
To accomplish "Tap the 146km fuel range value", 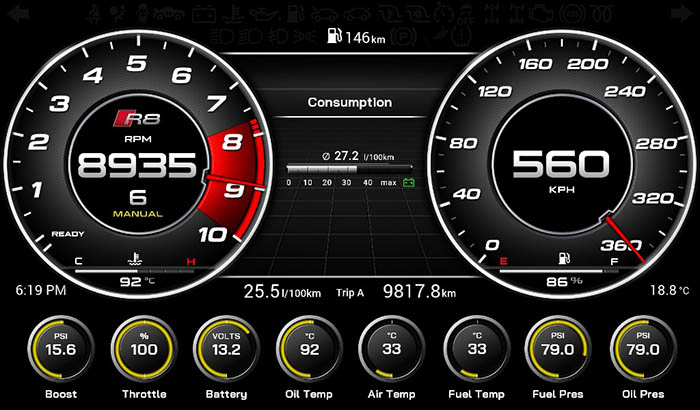I will pyautogui.click(x=365, y=38).
